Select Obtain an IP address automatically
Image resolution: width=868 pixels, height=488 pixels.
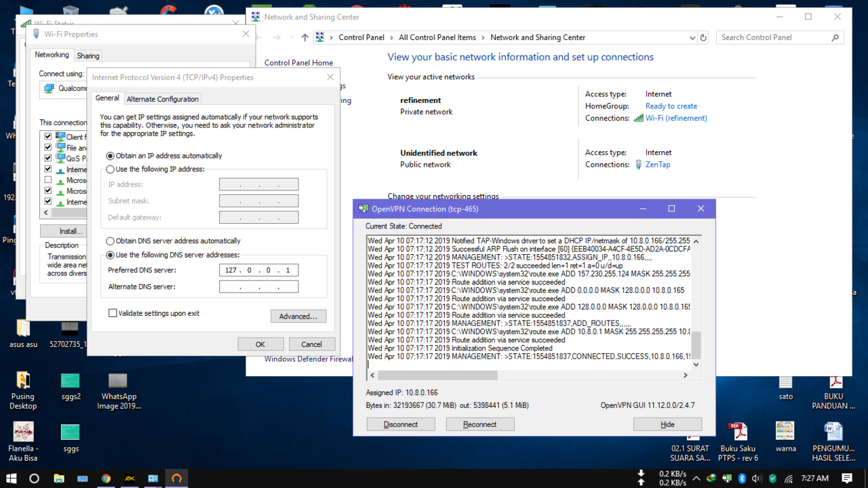tap(111, 156)
